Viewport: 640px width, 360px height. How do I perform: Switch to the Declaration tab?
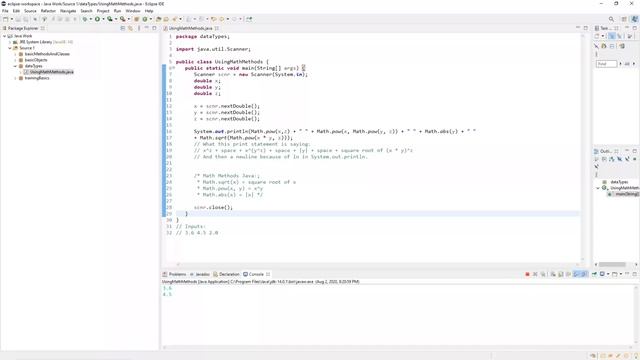(227, 274)
